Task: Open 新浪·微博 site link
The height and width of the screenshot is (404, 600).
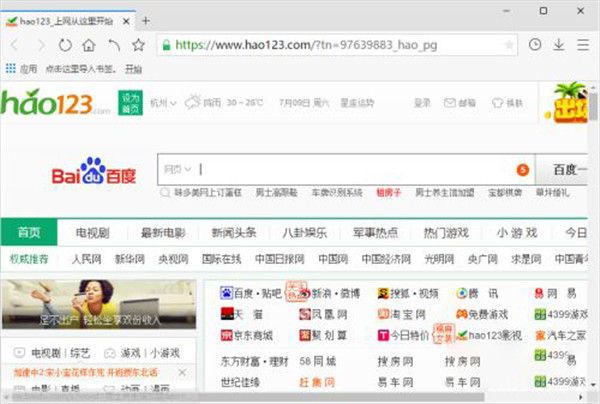Action: 329,293
